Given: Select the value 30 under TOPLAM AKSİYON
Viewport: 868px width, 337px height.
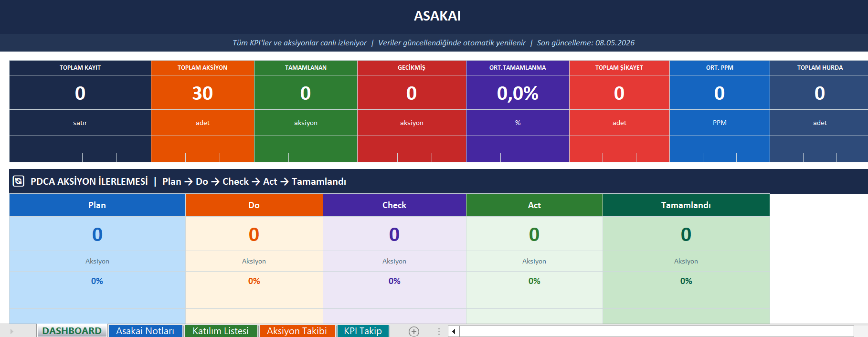Looking at the screenshot, I should (x=202, y=93).
